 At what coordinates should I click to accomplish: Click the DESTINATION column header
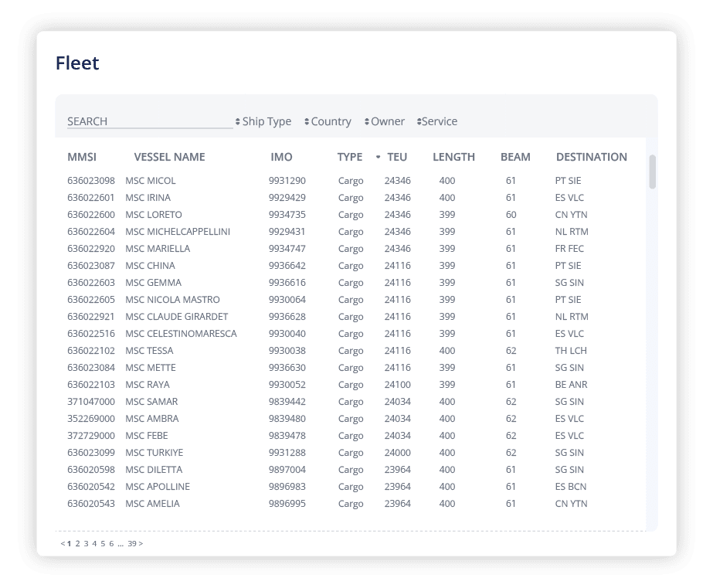tap(592, 157)
